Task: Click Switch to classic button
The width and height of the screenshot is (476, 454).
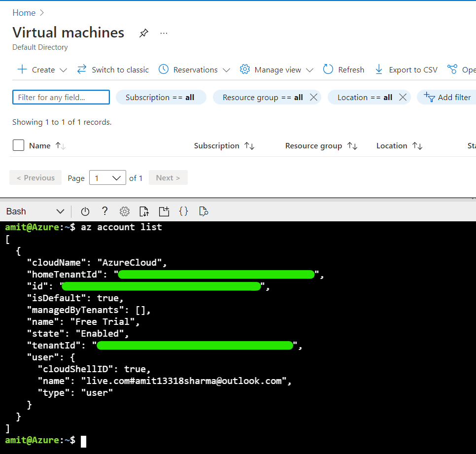Action: 113,70
